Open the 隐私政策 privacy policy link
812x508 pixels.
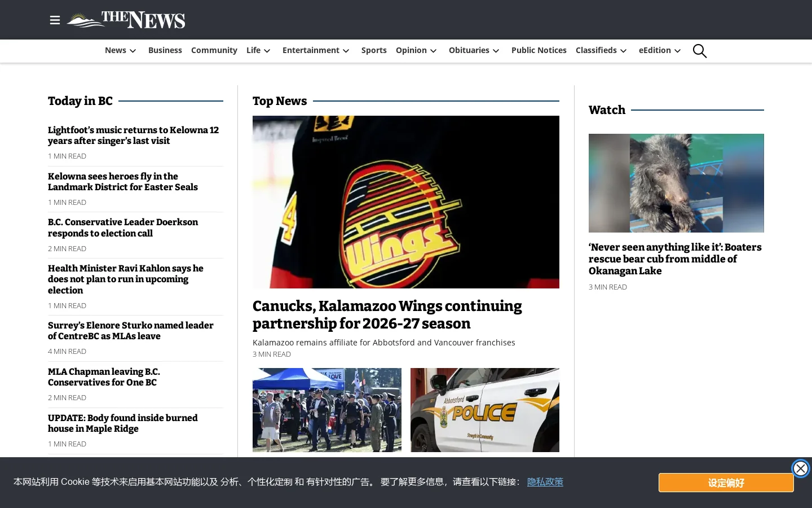[x=545, y=481]
